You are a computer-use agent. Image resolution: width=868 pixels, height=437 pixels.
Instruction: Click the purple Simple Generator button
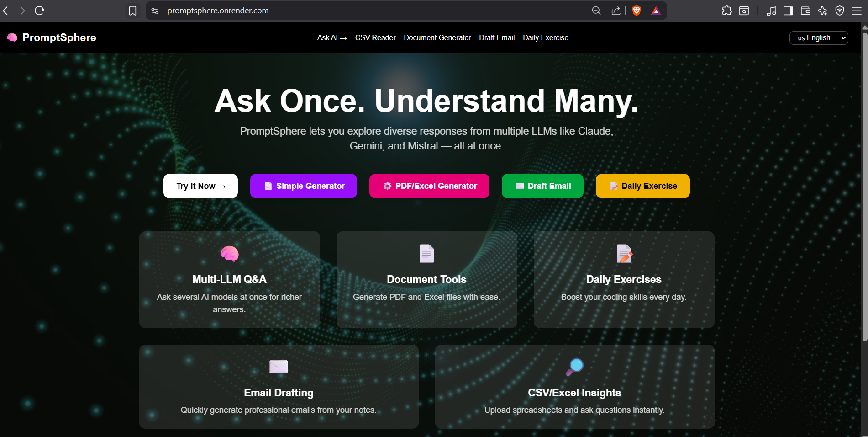[303, 186]
